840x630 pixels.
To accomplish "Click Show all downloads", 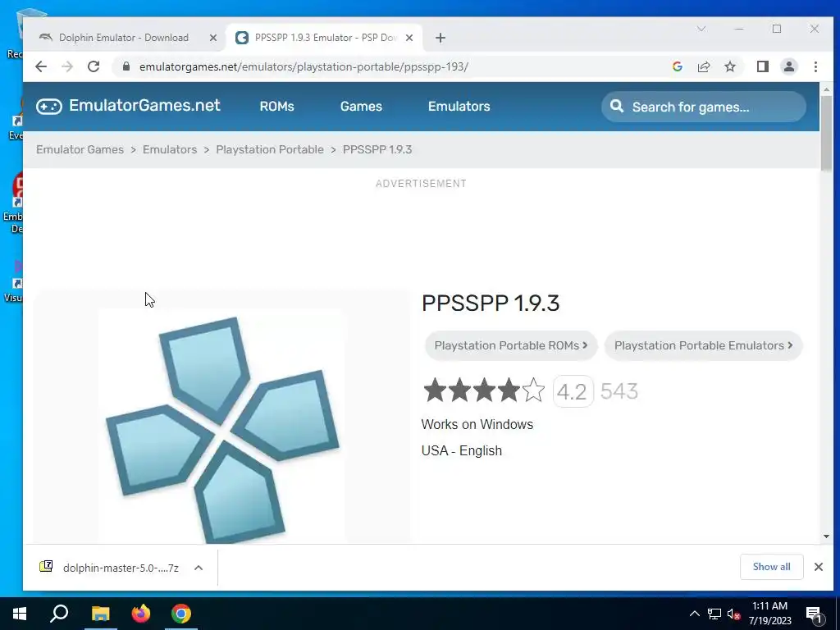I will tap(771, 567).
